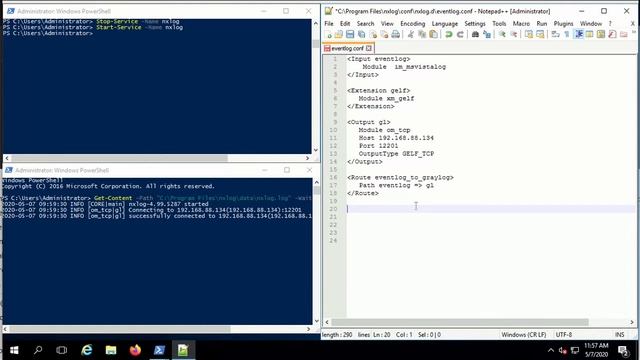Screen dimensions: 640x360
Task: Click the Open file toolbar icon
Action: (x=338, y=35)
